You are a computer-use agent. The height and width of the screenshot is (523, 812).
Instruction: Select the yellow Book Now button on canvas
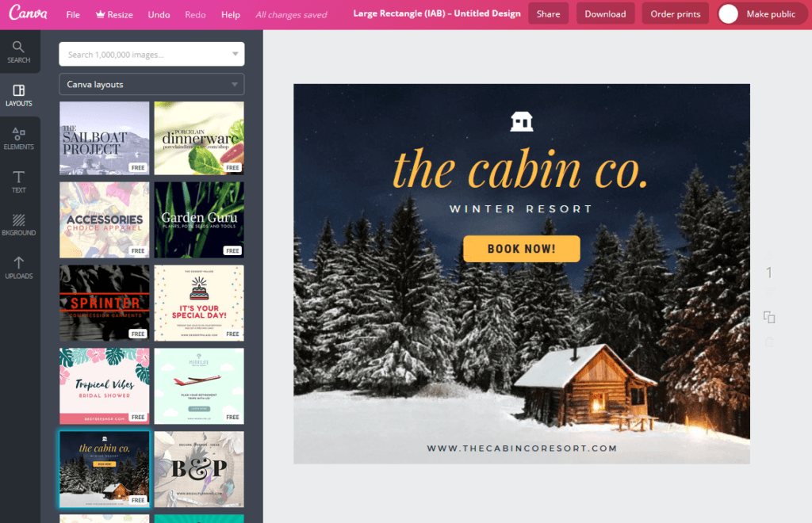[522, 249]
